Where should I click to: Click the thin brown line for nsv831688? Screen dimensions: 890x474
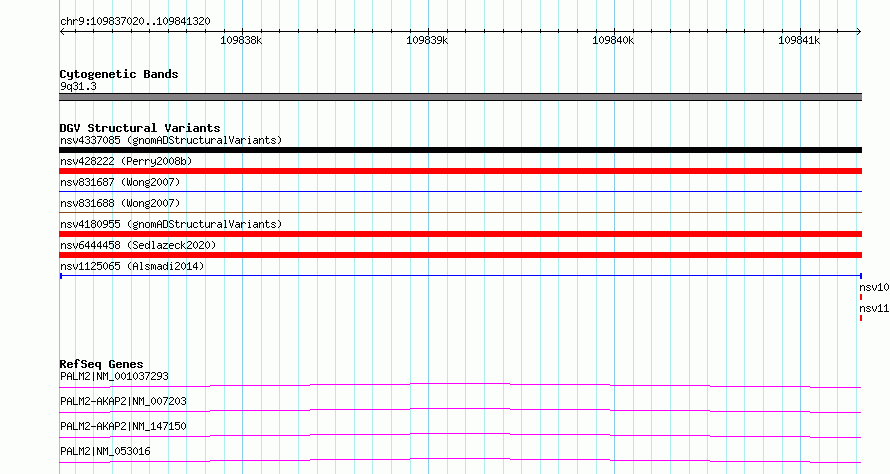click(x=460, y=213)
